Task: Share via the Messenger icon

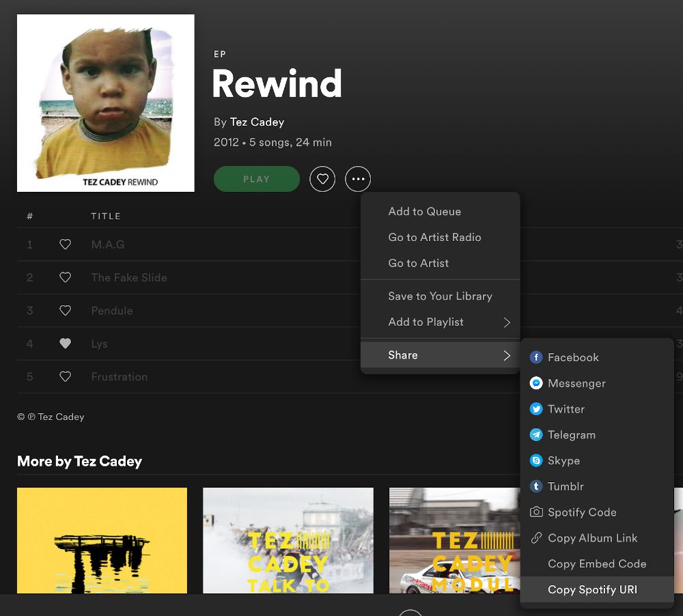Action: [x=536, y=383]
